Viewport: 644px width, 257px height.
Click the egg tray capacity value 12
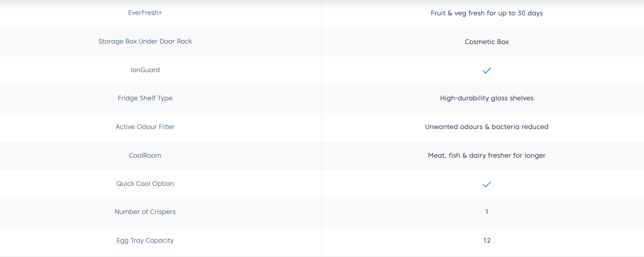coord(487,241)
